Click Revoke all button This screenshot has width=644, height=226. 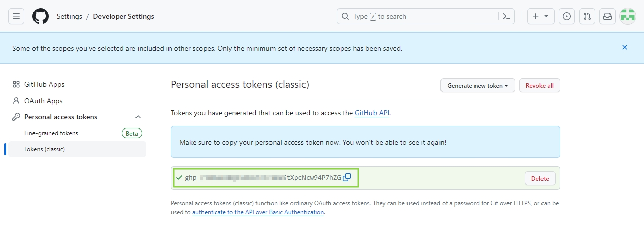coord(539,86)
